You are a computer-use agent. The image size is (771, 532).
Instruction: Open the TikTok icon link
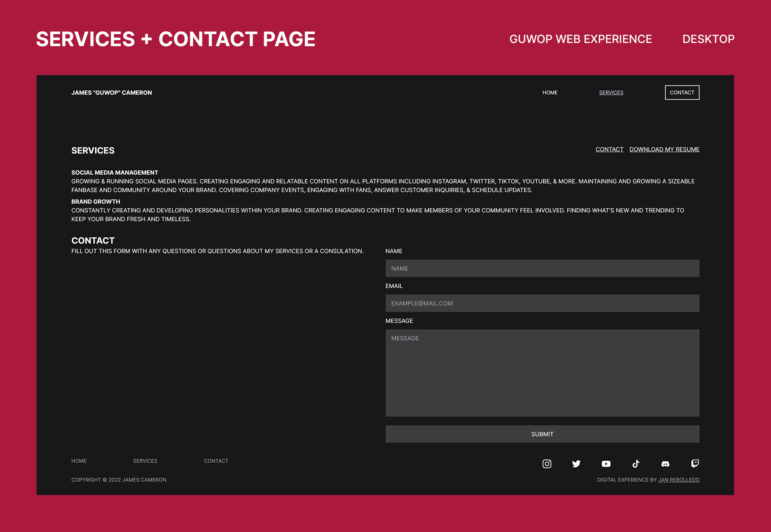click(x=636, y=464)
